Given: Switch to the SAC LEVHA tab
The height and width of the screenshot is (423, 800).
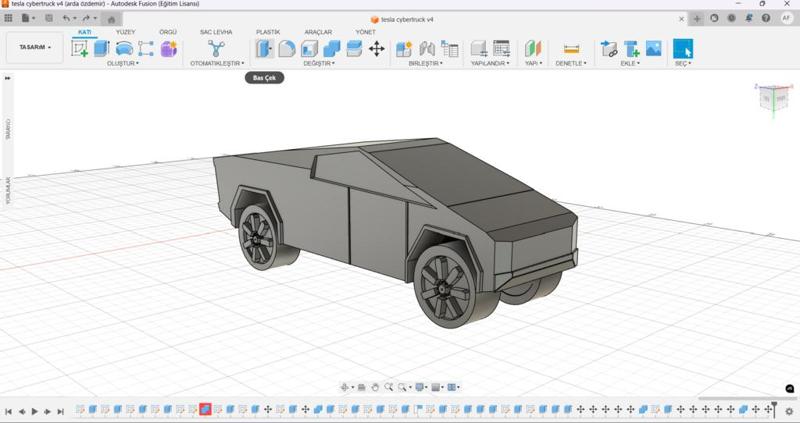Looking at the screenshot, I should point(216,32).
